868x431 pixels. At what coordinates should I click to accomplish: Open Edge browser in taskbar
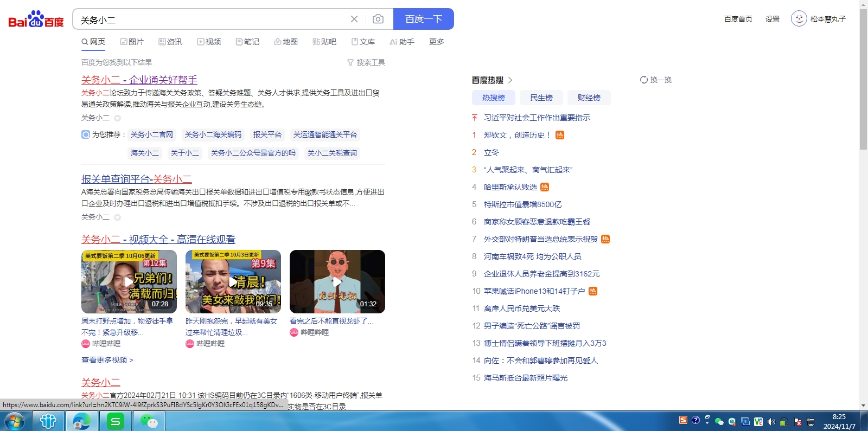pyautogui.click(x=82, y=421)
